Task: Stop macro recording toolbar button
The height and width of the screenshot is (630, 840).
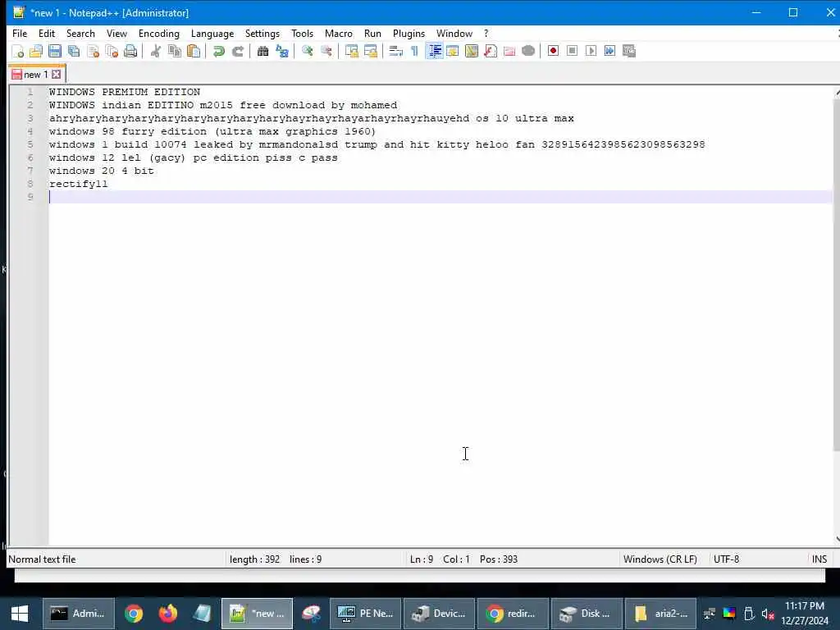Action: click(x=572, y=51)
